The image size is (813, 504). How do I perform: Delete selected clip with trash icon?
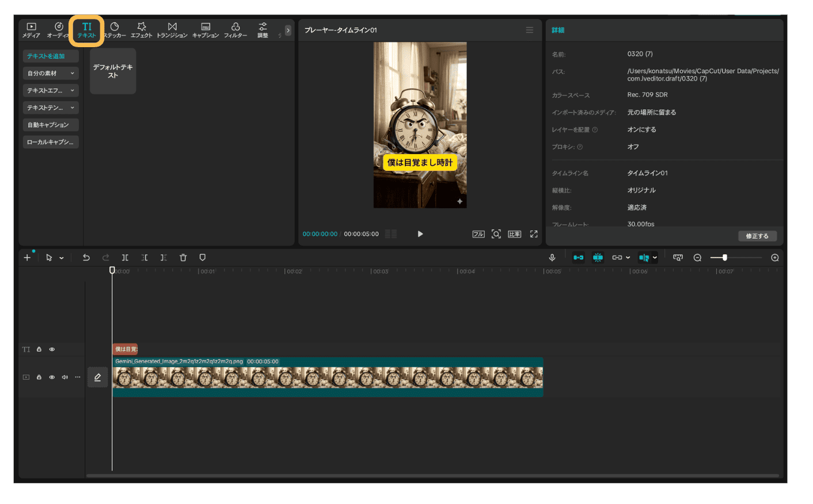pyautogui.click(x=183, y=258)
